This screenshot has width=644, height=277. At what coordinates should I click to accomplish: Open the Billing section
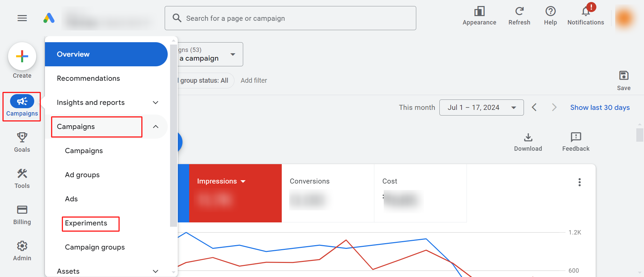(22, 215)
